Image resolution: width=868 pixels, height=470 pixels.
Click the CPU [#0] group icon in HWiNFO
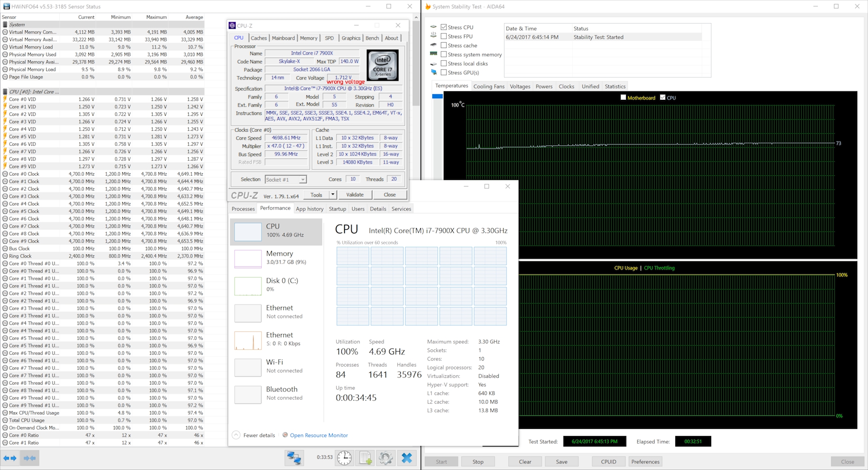coord(5,92)
